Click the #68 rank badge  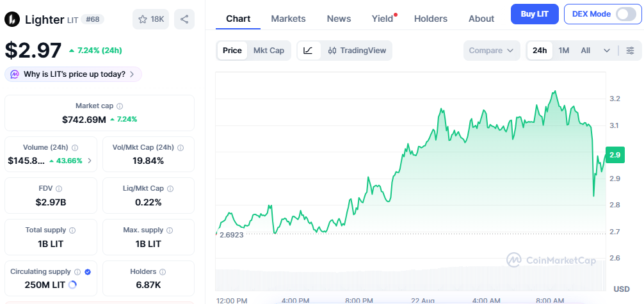pos(92,19)
